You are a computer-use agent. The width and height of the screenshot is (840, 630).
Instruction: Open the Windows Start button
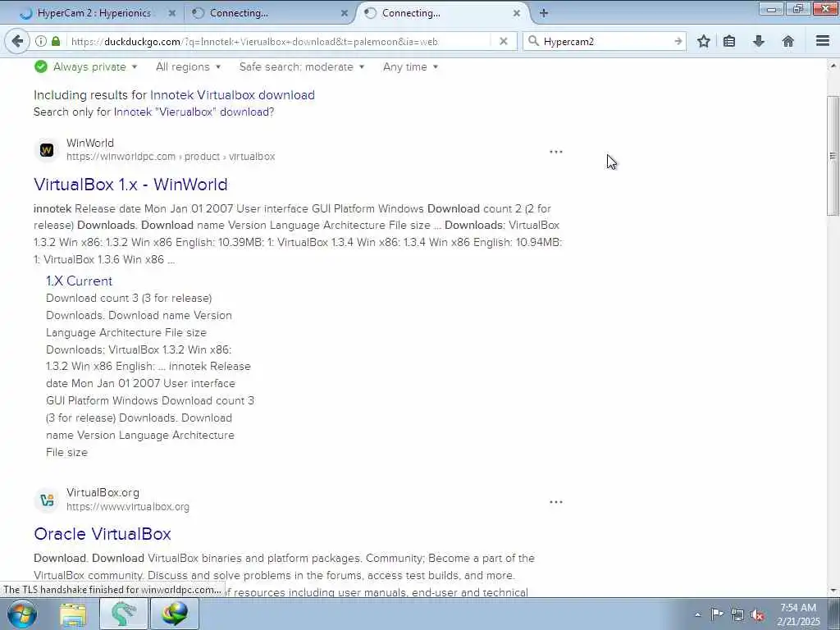(21, 614)
